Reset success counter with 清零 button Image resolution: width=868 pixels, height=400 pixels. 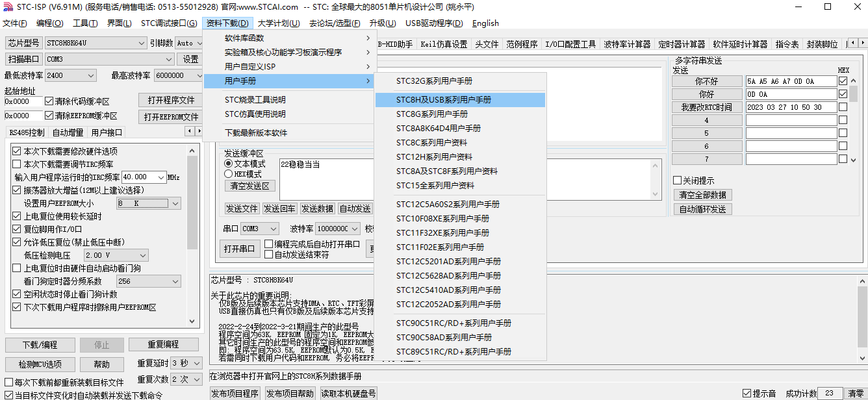[x=856, y=394]
